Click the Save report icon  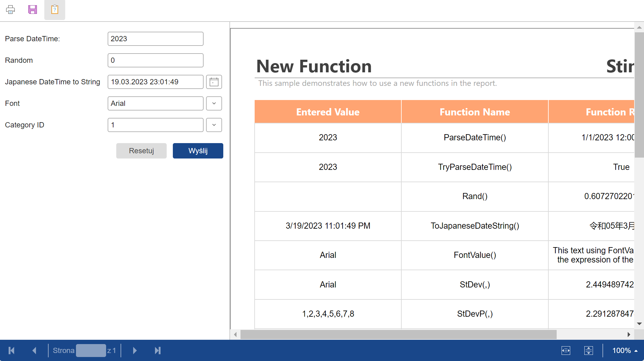tap(33, 10)
